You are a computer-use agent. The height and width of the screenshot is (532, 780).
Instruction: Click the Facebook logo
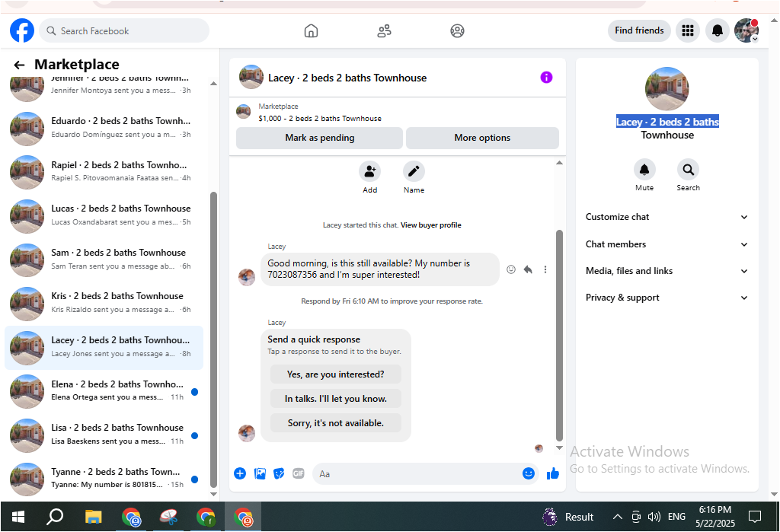click(x=22, y=30)
